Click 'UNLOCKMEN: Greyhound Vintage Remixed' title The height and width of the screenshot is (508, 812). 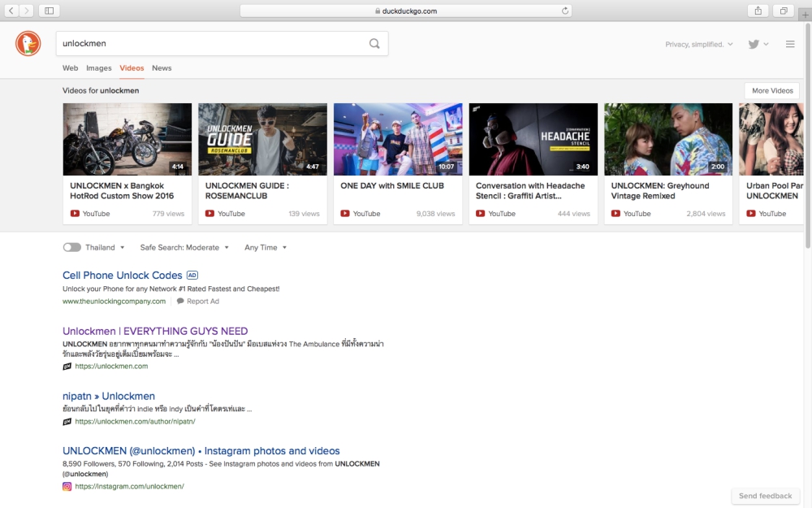tap(660, 191)
